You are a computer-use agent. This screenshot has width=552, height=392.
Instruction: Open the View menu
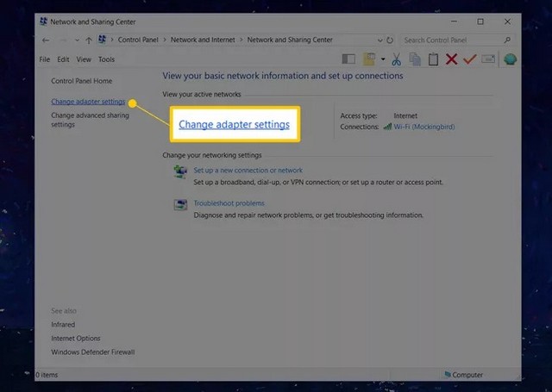point(84,59)
